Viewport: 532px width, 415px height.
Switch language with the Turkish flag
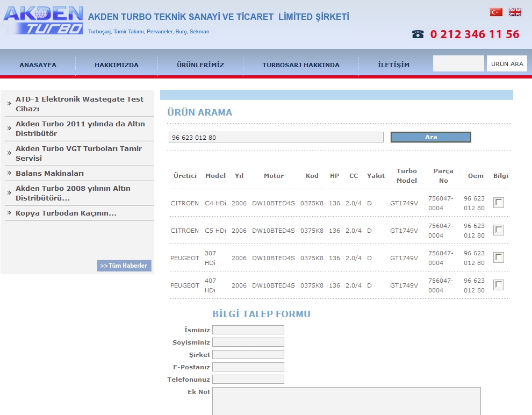pyautogui.click(x=496, y=12)
